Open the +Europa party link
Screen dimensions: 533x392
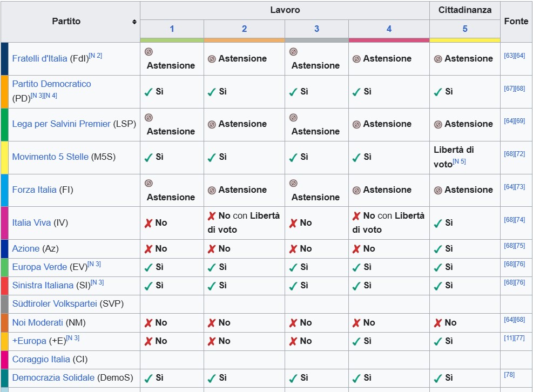pyautogui.click(x=29, y=341)
